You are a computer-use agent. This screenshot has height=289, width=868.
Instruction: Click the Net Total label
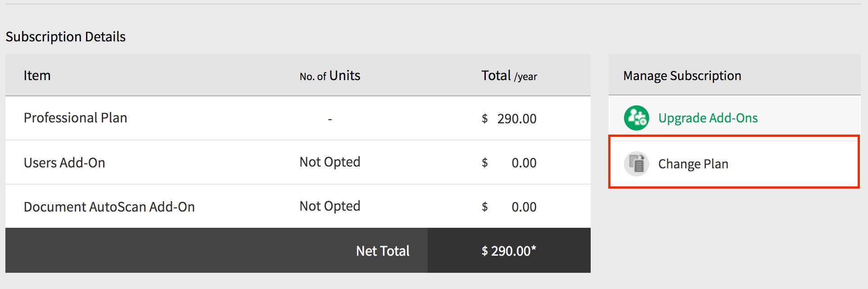383,251
